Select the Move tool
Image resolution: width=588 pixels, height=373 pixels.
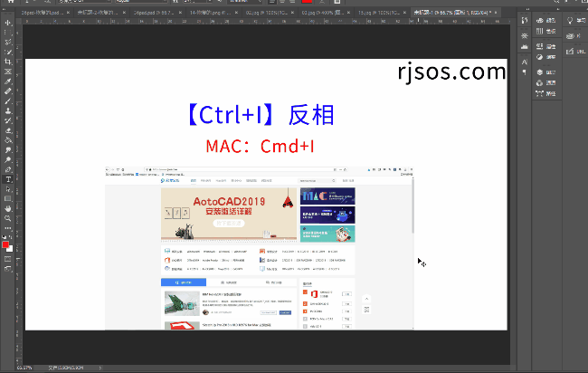click(x=8, y=23)
